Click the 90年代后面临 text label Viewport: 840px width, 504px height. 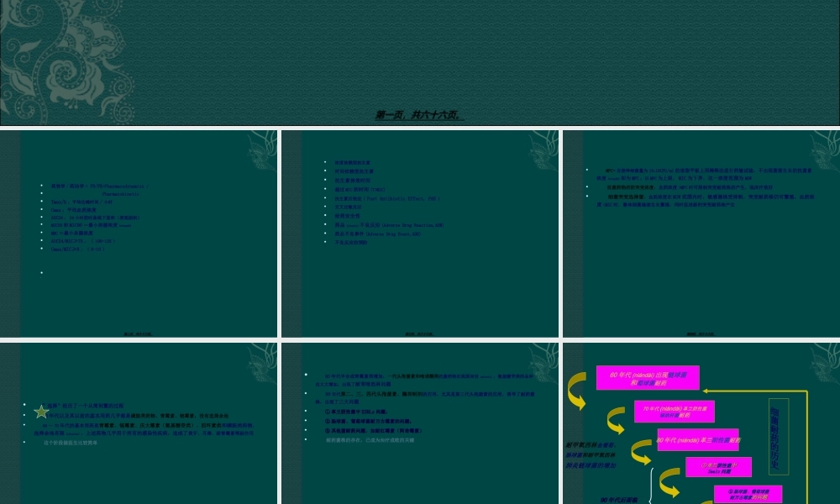pos(619,499)
